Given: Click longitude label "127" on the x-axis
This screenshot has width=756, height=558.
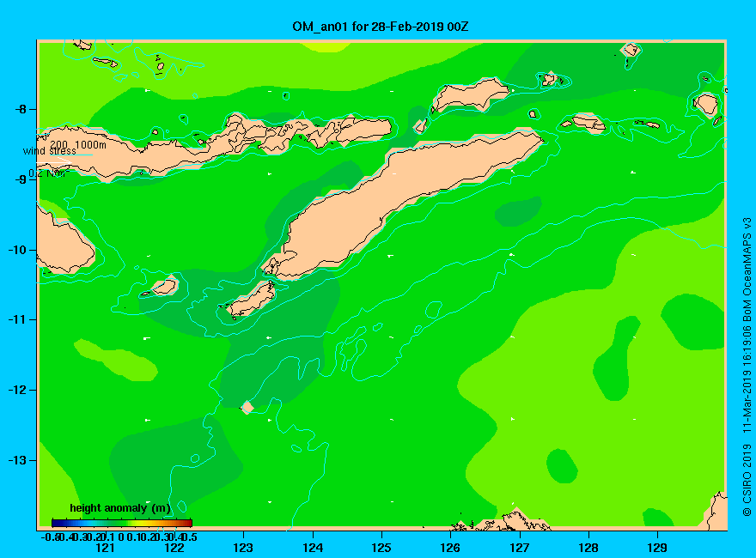Looking at the screenshot, I should (519, 548).
